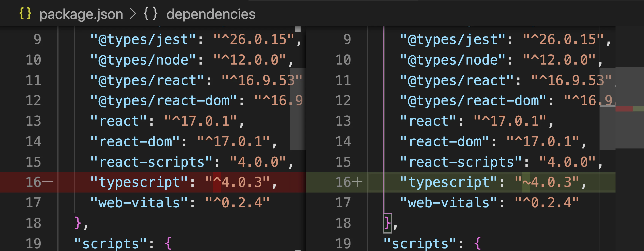Click "@types/node" key in right pane

(453, 60)
